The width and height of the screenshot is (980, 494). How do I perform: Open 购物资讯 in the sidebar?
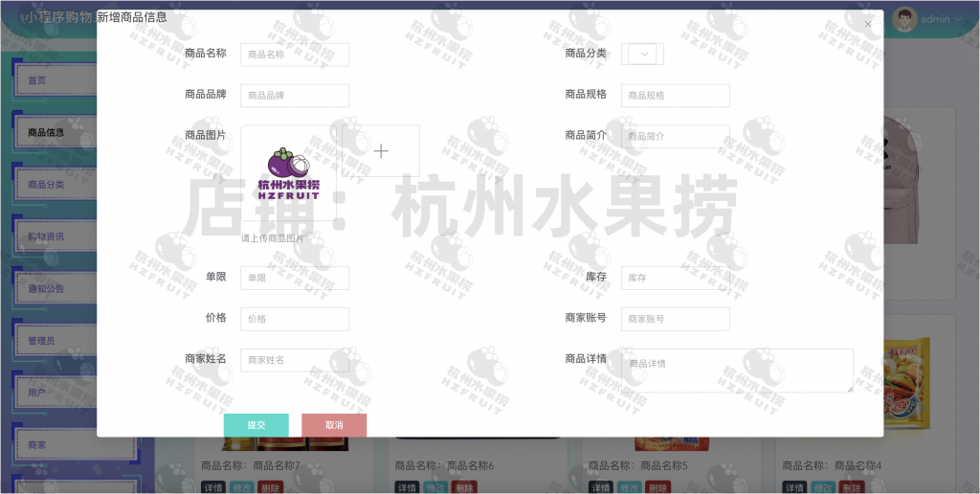click(56, 236)
